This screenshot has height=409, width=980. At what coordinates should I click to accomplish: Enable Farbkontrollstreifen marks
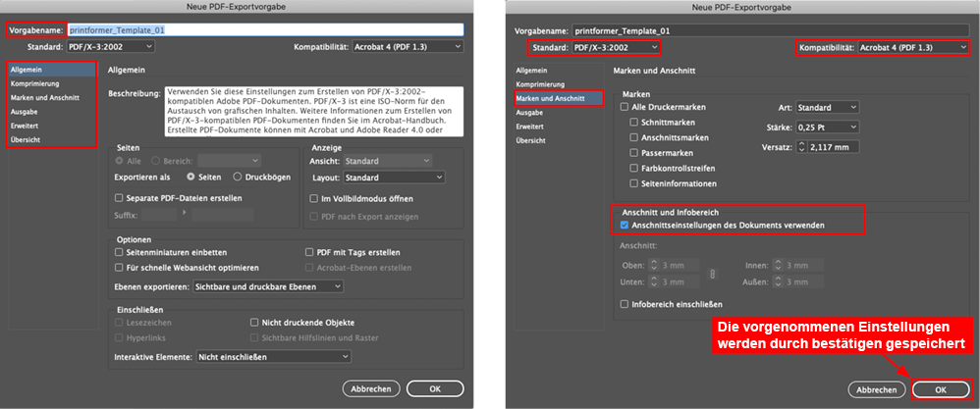(x=634, y=169)
